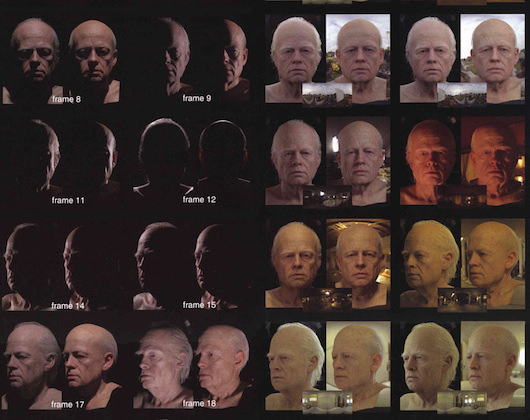Screen dimensions: 530x420
Task: Select the frame 18 label
Action: pos(199,403)
